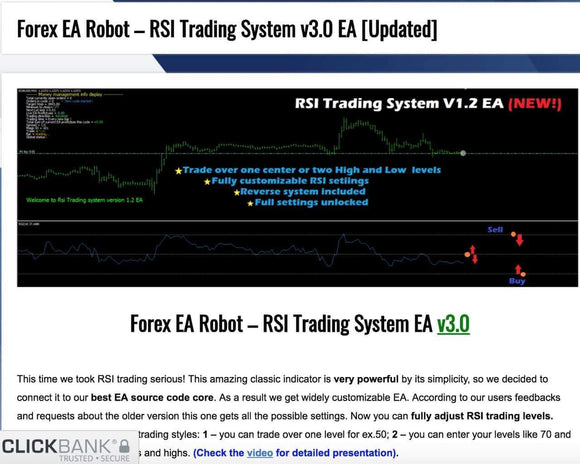The image size is (580, 464).
Task: Click the bold text 'best EA source code core'
Action: [152, 397]
